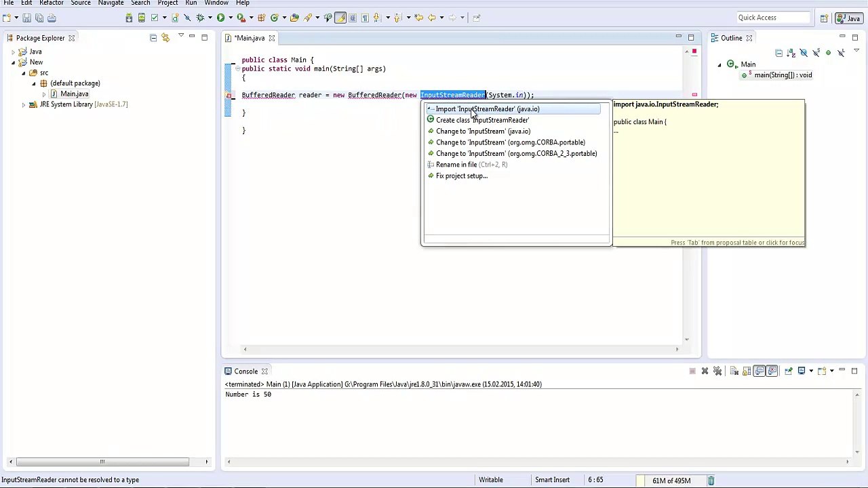Toggle Block Selection Mode
Image resolution: width=868 pixels, height=488 pixels.
353,18
